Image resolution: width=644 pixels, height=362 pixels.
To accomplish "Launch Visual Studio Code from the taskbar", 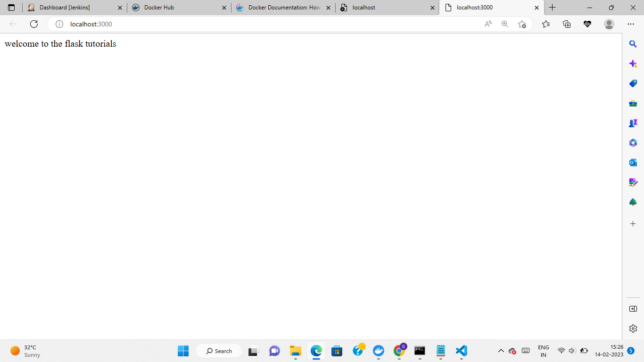I will [x=461, y=351].
